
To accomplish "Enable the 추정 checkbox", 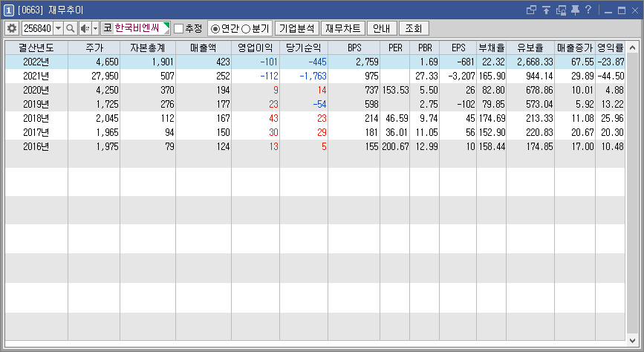I will click(179, 28).
